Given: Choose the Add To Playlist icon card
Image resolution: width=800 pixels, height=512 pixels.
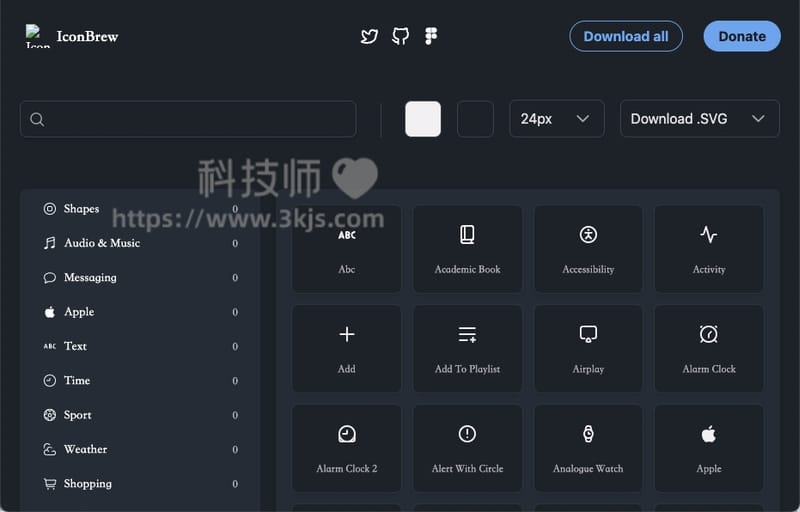Looking at the screenshot, I should pos(467,348).
